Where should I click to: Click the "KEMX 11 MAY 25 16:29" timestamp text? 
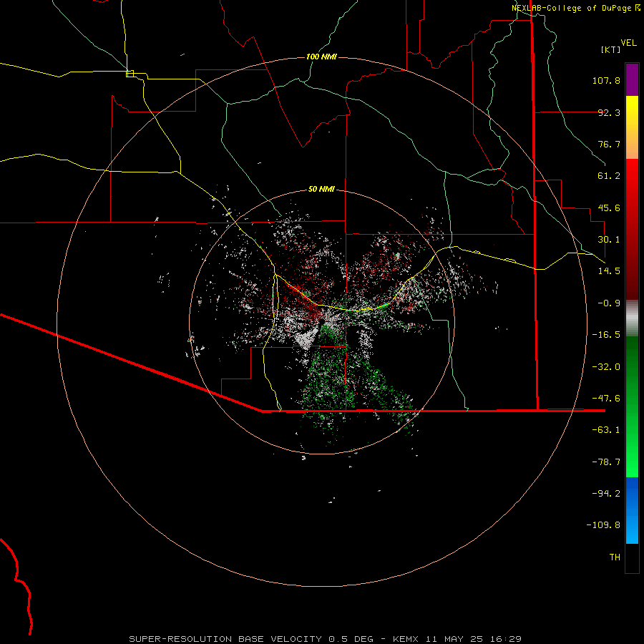[457, 639]
